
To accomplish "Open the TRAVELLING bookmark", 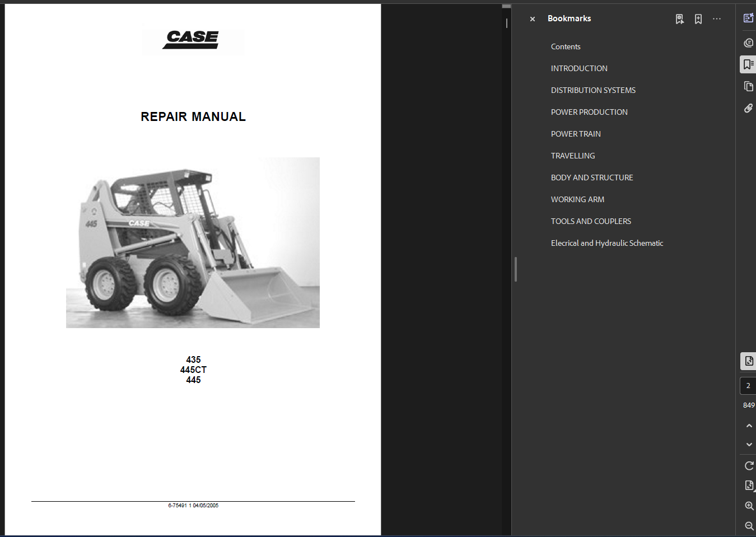I will pos(573,156).
